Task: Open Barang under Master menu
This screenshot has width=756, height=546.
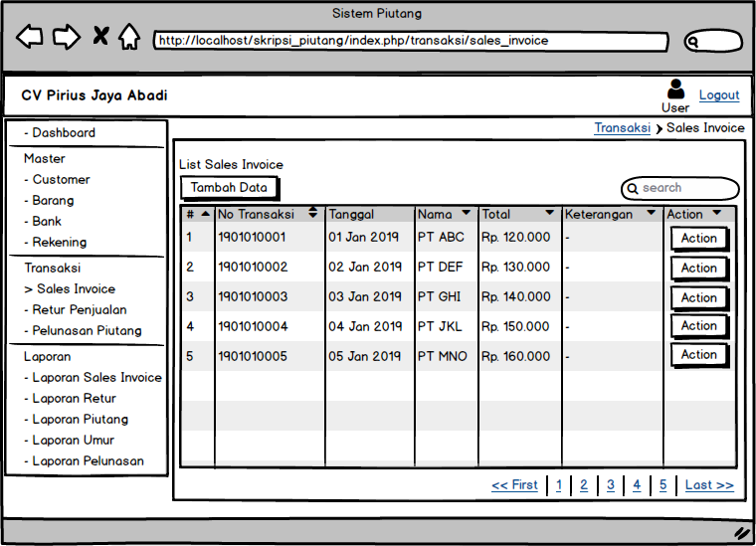Action: point(49,201)
